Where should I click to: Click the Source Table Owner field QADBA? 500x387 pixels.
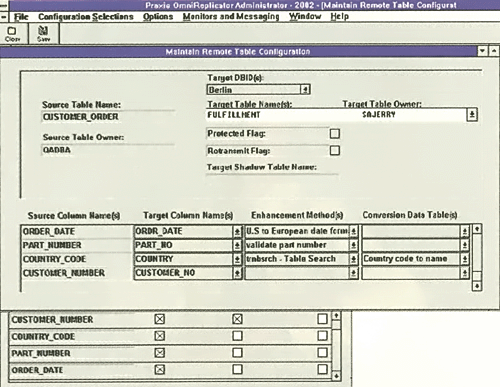(108, 150)
